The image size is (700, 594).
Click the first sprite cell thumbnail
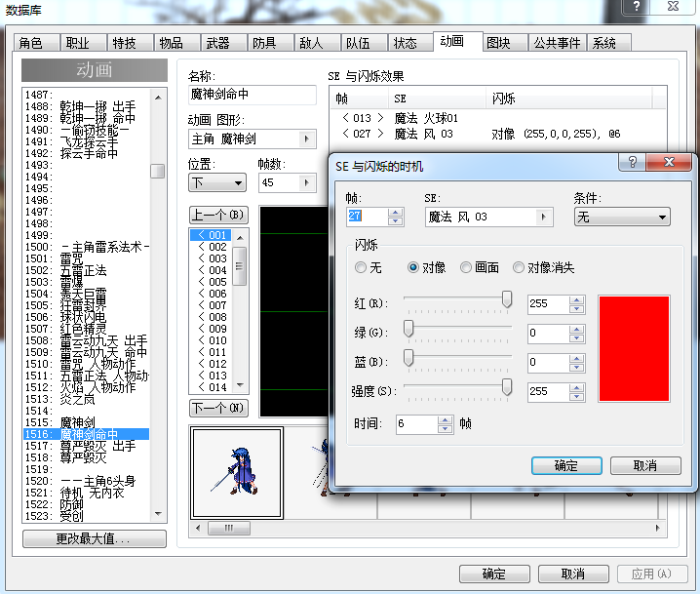pos(237,472)
